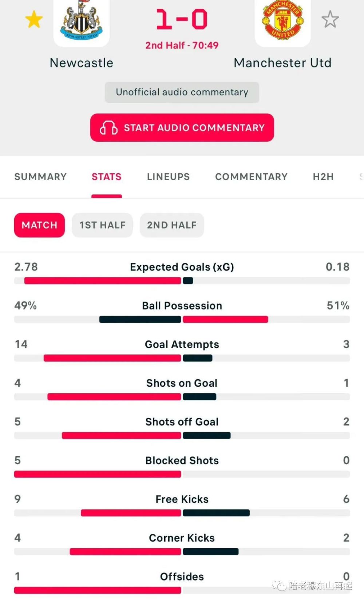Start audio commentary
Image resolution: width=364 pixels, height=602 pixels.
point(182,127)
